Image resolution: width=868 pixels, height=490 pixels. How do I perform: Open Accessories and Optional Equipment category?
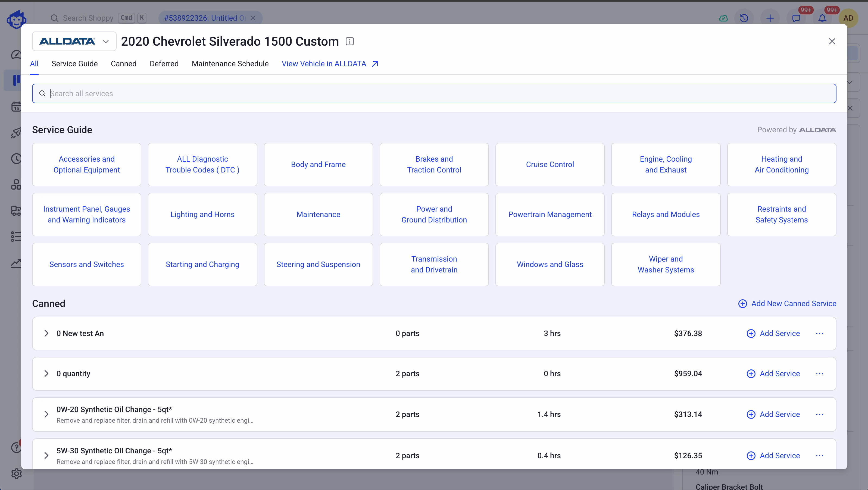pos(87,165)
